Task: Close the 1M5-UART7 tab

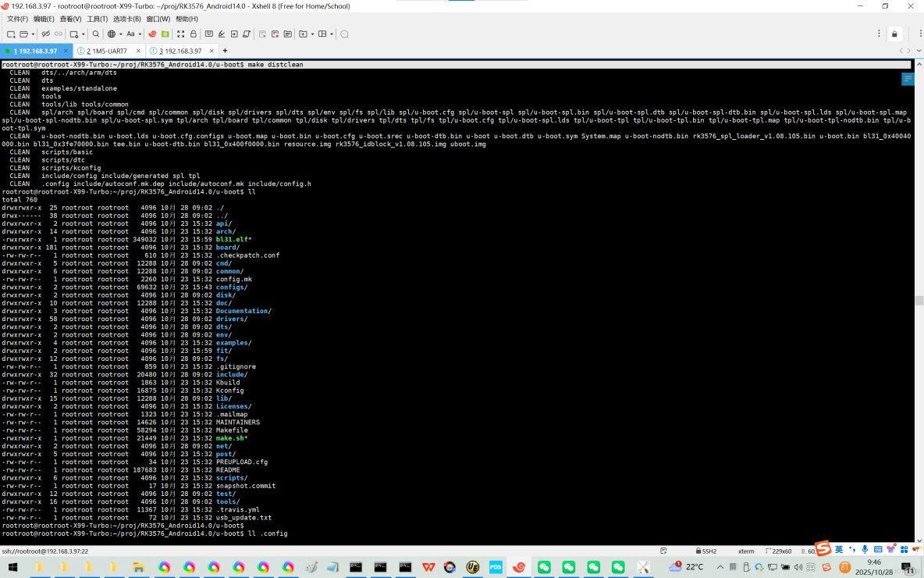Action: (x=138, y=52)
